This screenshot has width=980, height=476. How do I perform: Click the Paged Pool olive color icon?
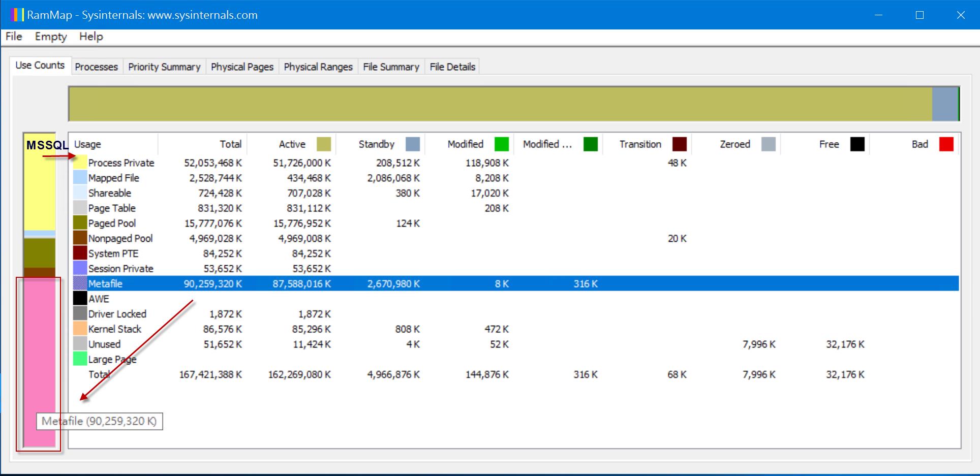tap(80, 223)
